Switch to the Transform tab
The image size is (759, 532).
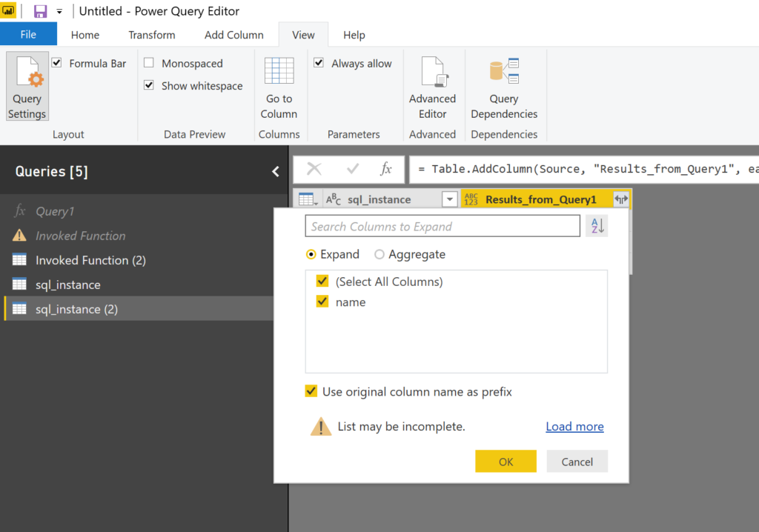point(152,35)
